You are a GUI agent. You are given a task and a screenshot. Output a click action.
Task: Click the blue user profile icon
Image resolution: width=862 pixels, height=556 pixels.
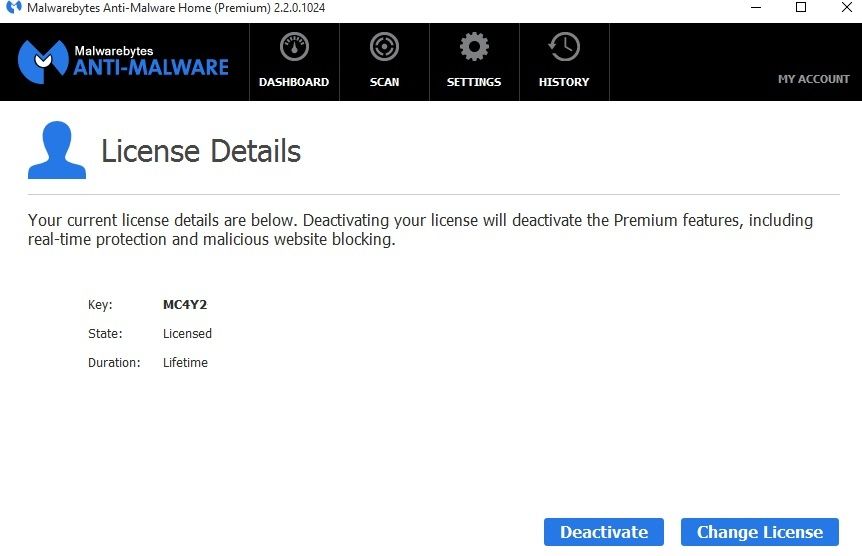(57, 150)
